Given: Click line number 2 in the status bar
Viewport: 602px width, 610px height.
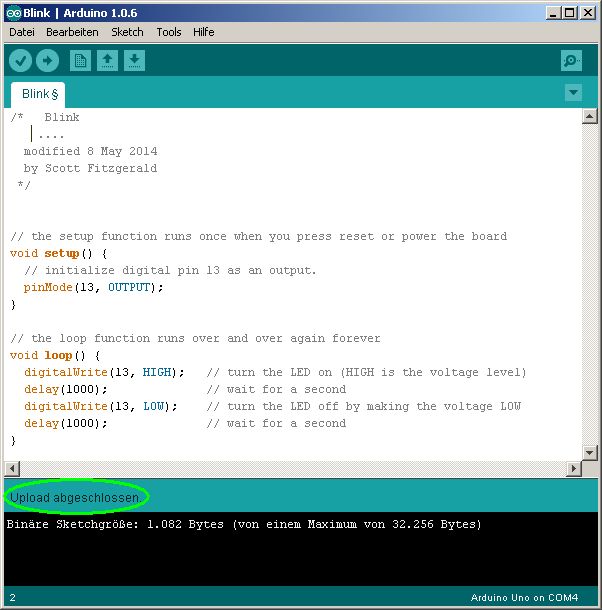Looking at the screenshot, I should coord(12,598).
